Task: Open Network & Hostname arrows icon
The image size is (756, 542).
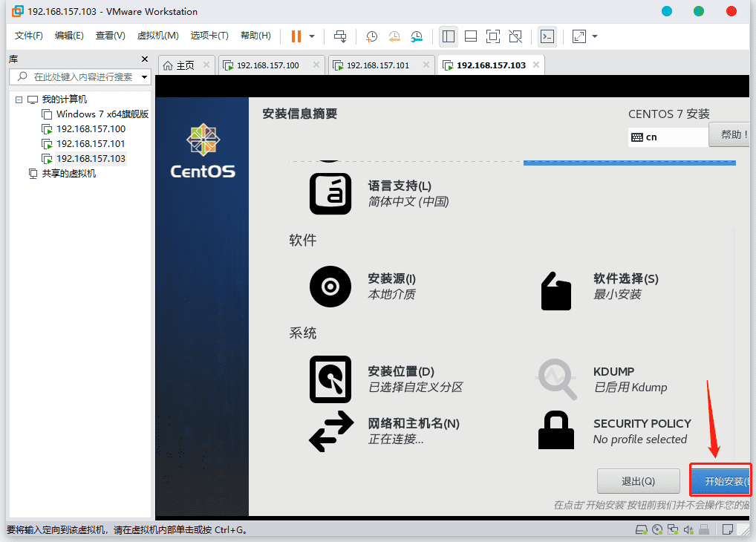Action: click(x=330, y=431)
